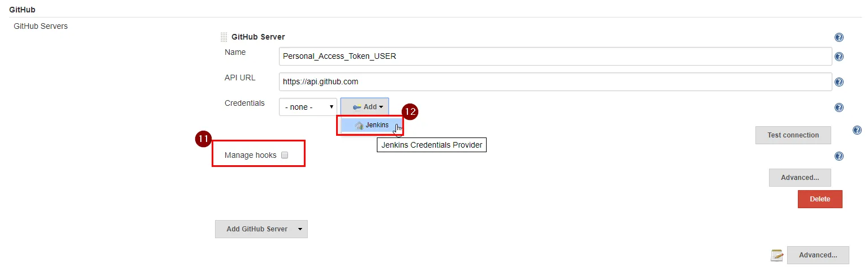Open the Add credentials dropdown button
Screen dimensions: 868x271
point(364,107)
